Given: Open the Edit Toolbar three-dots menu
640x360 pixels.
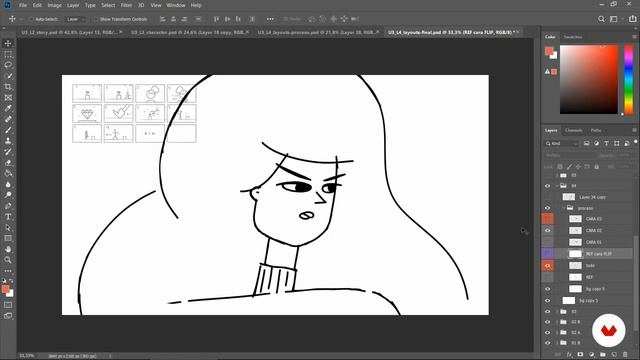Looking at the screenshot, I should tap(8, 271).
